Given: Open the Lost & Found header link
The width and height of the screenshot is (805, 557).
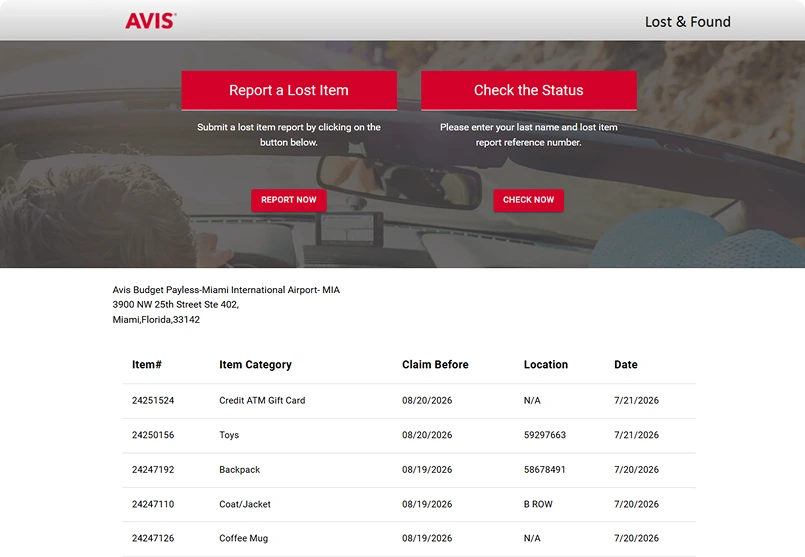Looking at the screenshot, I should click(x=687, y=22).
